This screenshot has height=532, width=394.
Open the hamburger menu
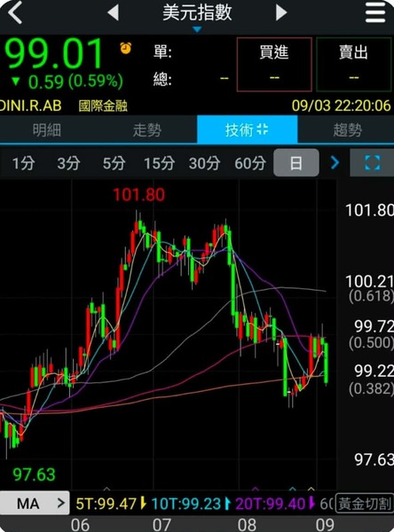(x=375, y=13)
